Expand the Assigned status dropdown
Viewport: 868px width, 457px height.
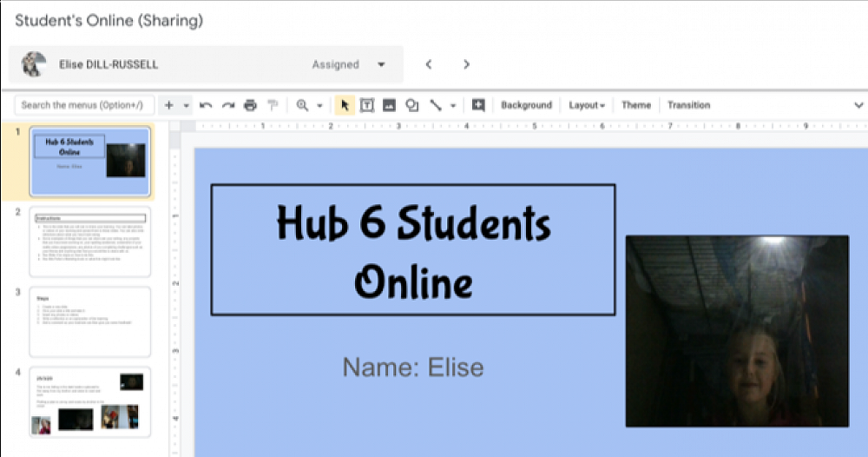[x=381, y=64]
